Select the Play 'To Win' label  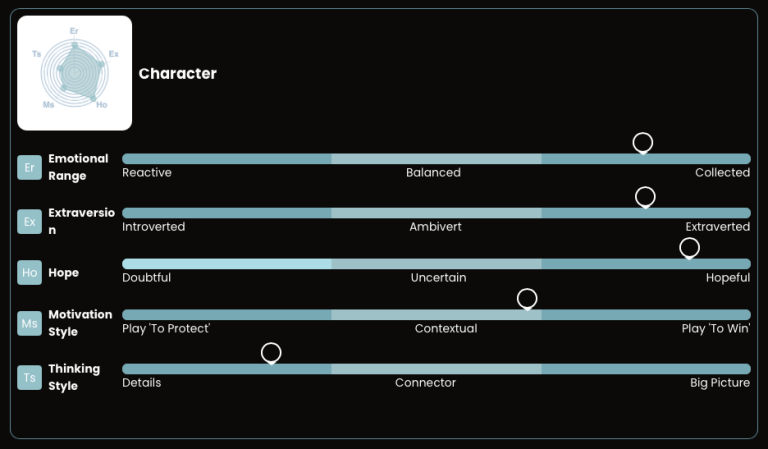click(715, 329)
